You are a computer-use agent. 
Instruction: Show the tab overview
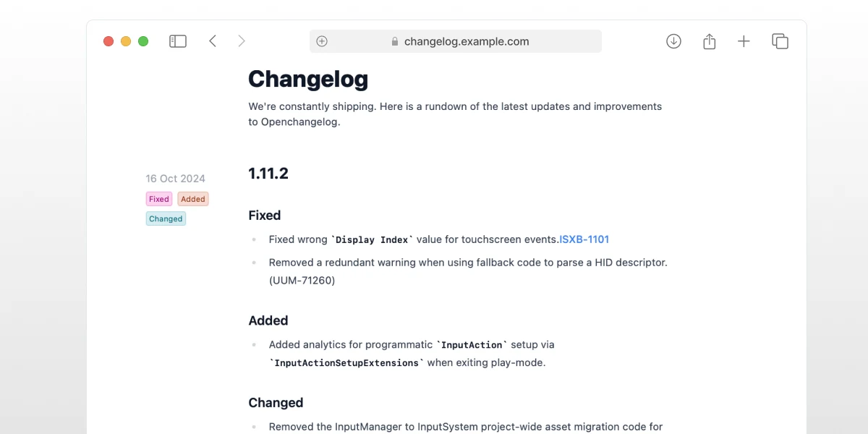click(780, 41)
